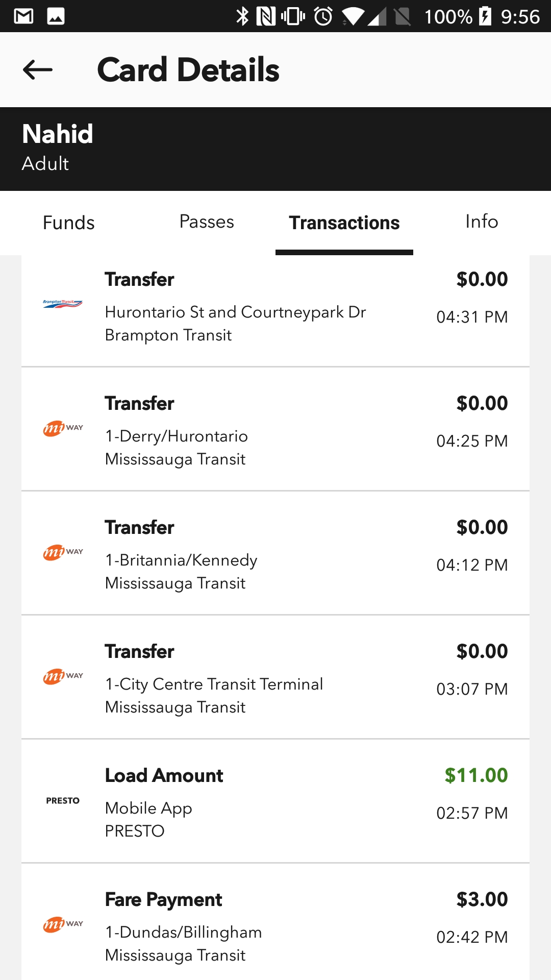Viewport: 551px width, 980px height.
Task: Tap MiWay logo beside Fare Payment entry
Action: click(63, 924)
